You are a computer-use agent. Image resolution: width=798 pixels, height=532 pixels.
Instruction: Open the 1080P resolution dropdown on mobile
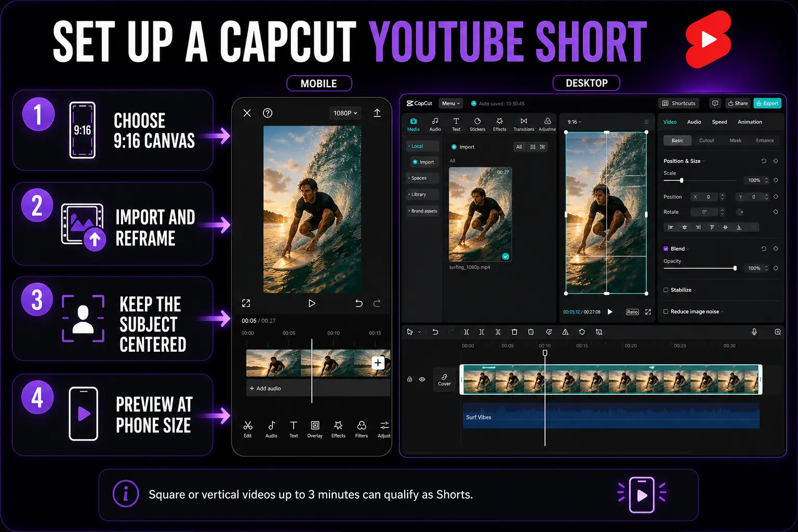(x=345, y=113)
